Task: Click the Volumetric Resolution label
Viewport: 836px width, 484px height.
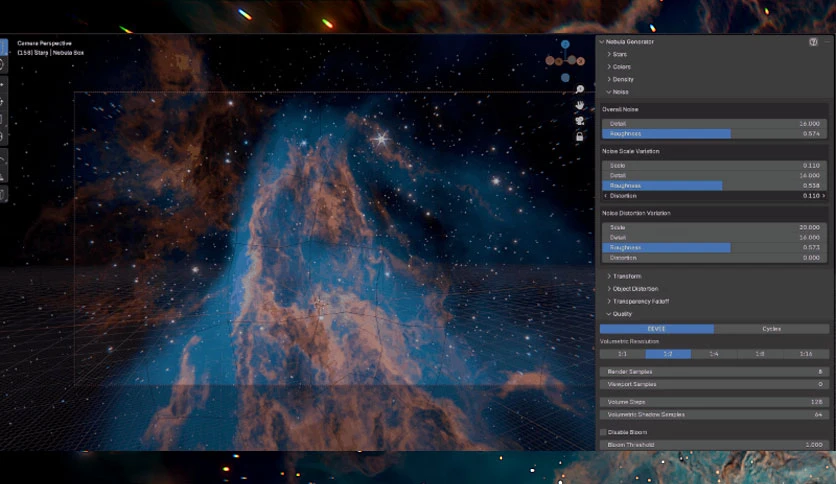Action: pos(629,341)
